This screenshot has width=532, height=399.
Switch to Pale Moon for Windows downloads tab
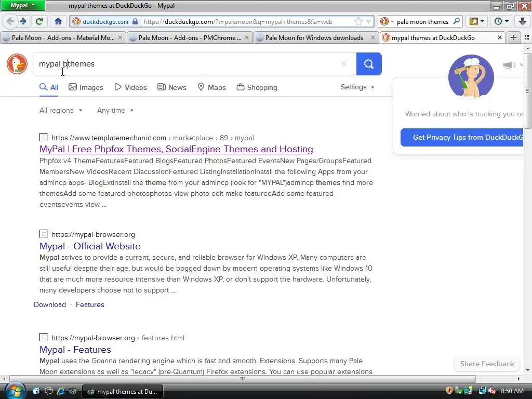[316, 37]
